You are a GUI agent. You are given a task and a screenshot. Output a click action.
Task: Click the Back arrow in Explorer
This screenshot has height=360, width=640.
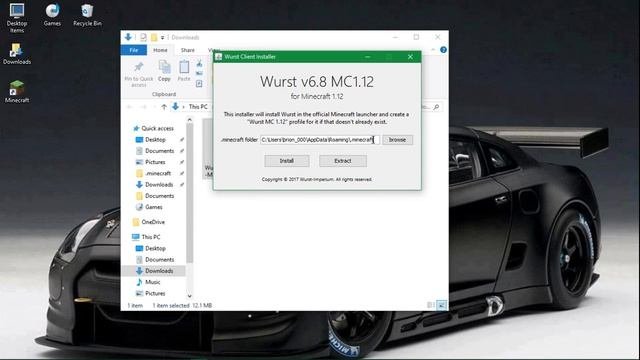point(130,107)
